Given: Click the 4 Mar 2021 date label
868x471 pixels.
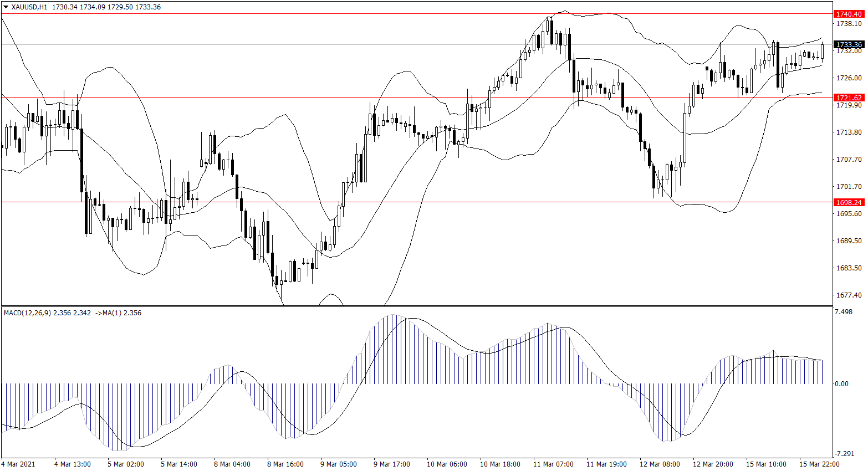Looking at the screenshot, I should point(18,464).
